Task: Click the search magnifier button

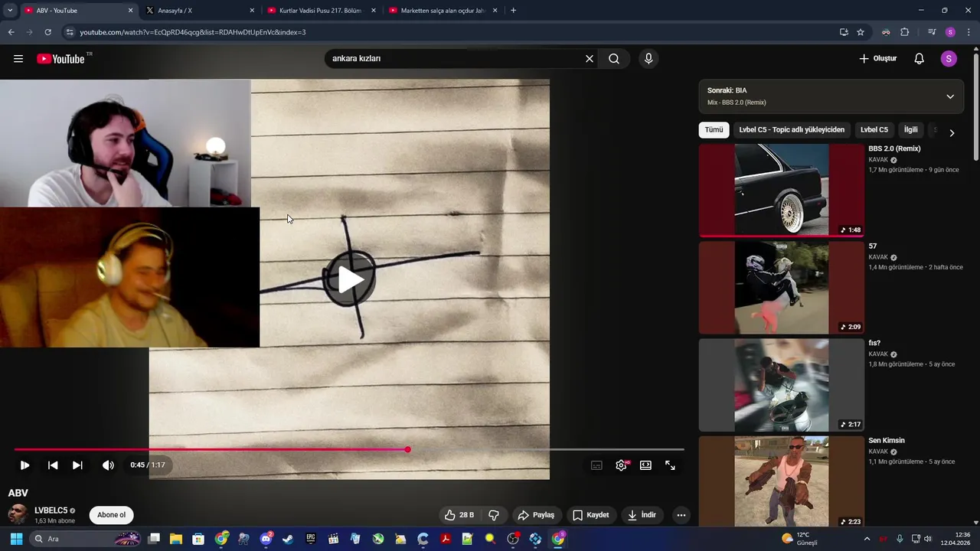Action: click(x=614, y=59)
